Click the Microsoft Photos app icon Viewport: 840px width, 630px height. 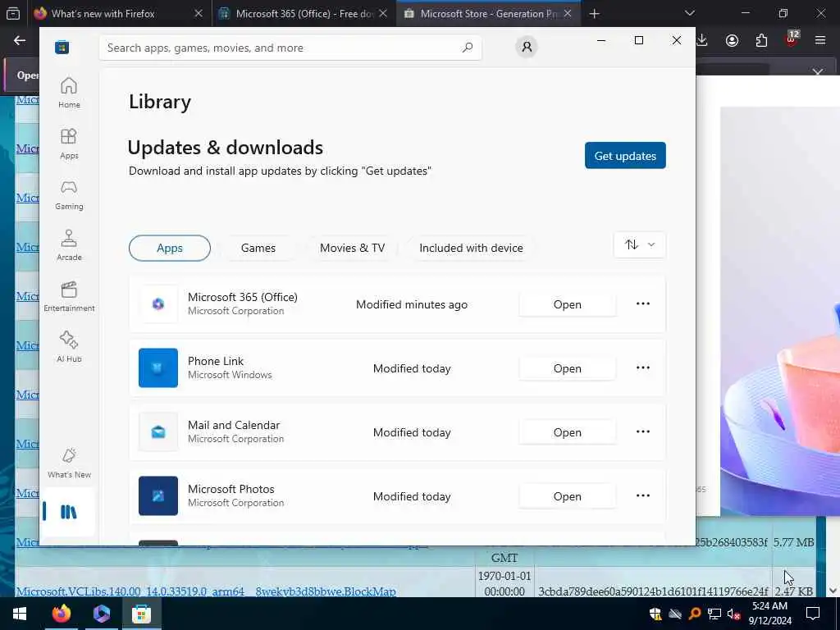(x=158, y=496)
